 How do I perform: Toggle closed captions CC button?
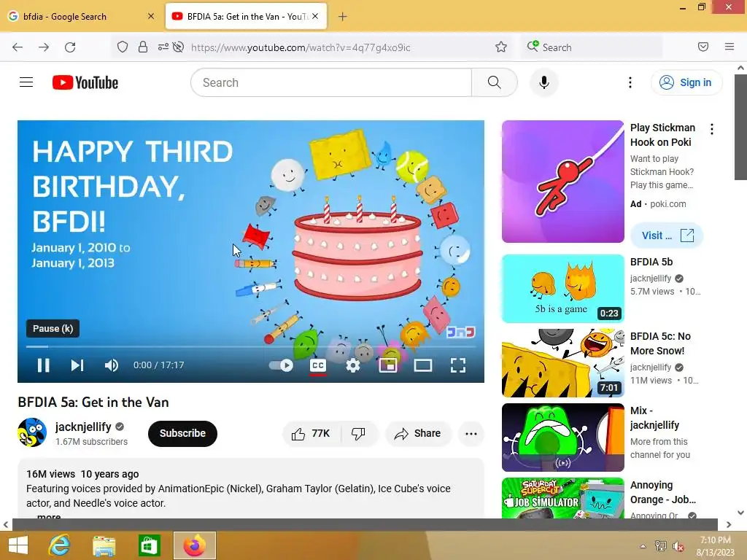point(318,365)
